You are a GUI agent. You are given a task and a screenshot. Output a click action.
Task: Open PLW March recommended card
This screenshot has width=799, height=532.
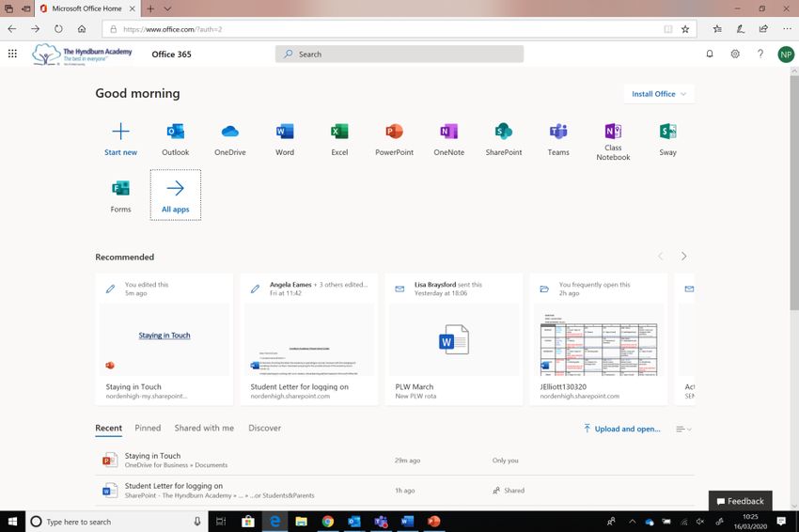coord(453,339)
